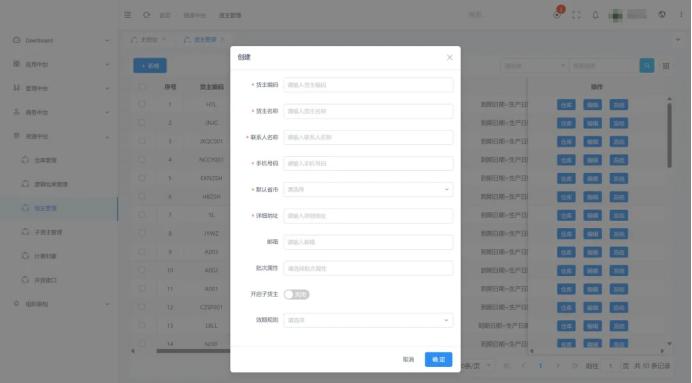The width and height of the screenshot is (692, 383).
Task: Expand the 应用中台 sidebar menu
Action: coord(107,64)
